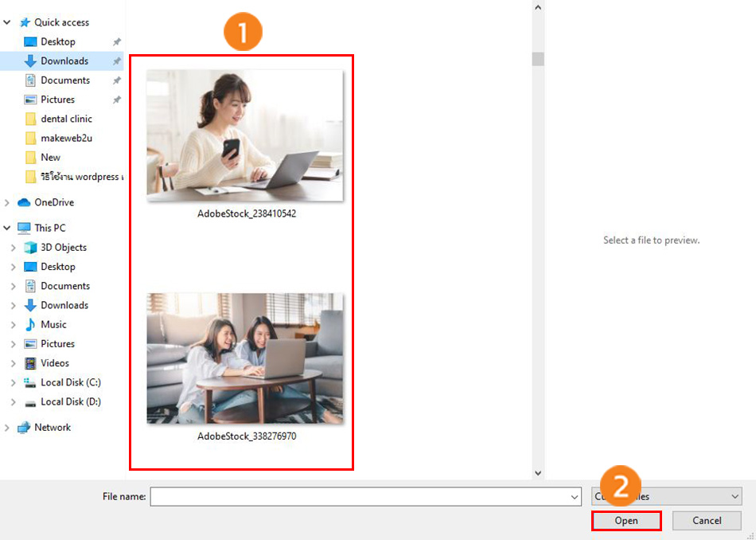Select AdobeStock_338276970 image thumbnail
This screenshot has width=756, height=540.
[x=245, y=358]
